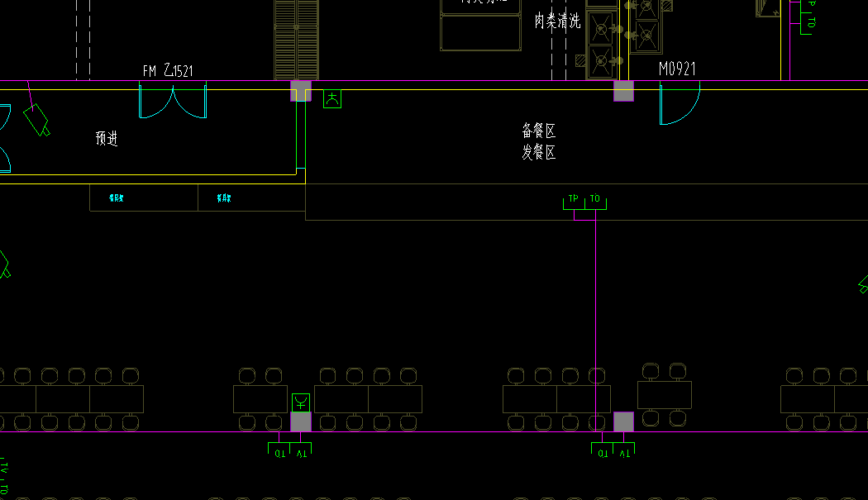
Task: Select upside-down TO outlet below lower-right column
Action: pos(603,450)
